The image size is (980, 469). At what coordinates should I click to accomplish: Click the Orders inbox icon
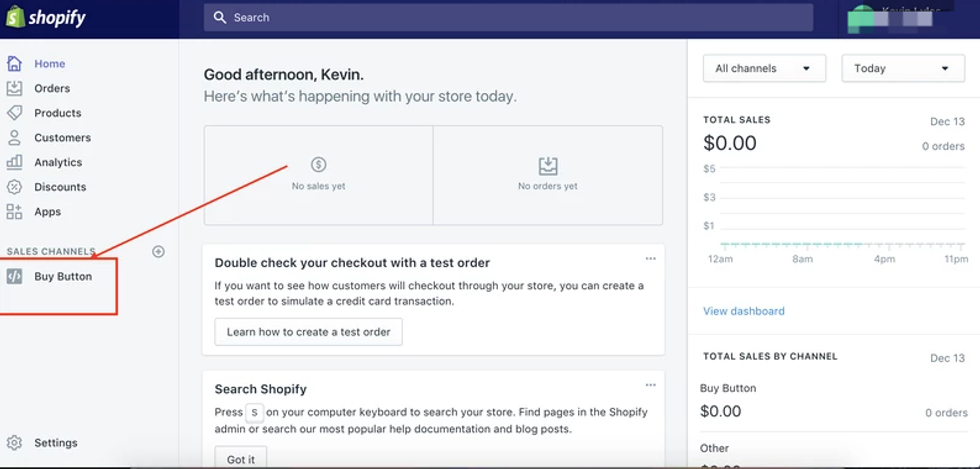(x=14, y=88)
